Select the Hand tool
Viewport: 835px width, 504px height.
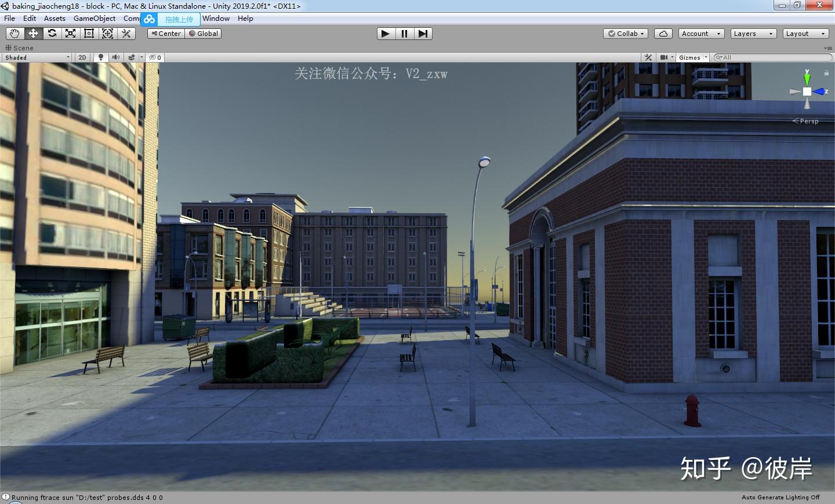click(14, 34)
